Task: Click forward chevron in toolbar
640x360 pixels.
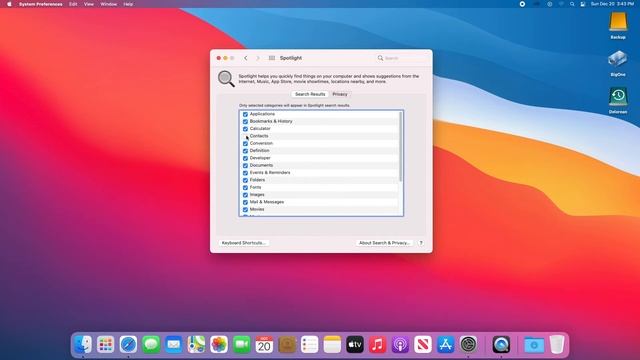Action: point(258,58)
